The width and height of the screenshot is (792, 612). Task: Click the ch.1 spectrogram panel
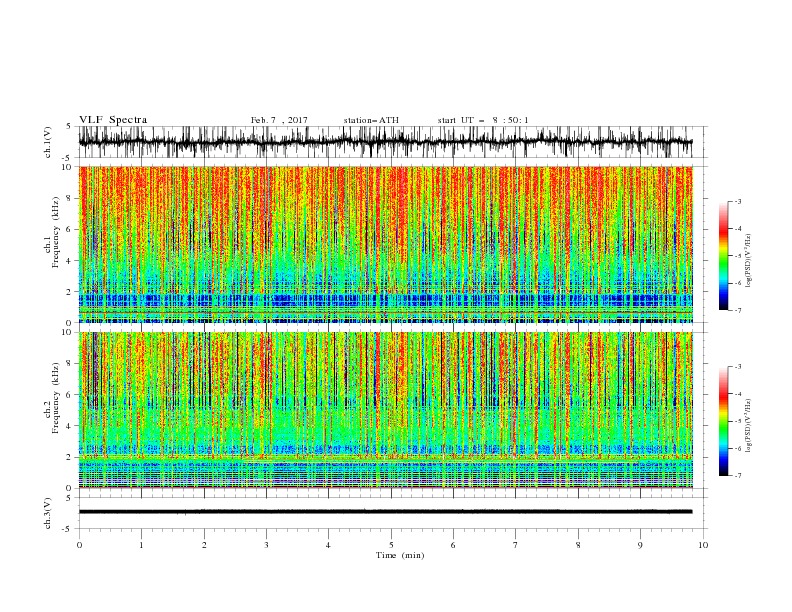coord(386,244)
